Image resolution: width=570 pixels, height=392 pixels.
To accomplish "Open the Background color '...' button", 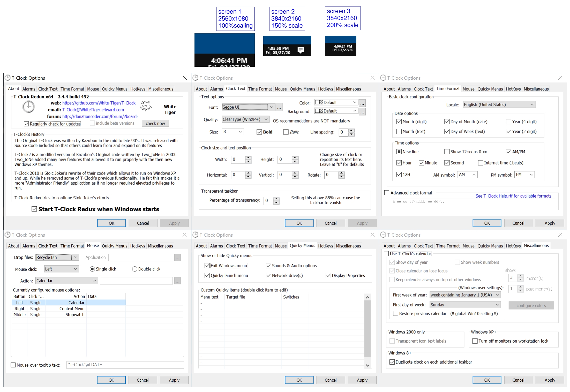I will tap(362, 111).
